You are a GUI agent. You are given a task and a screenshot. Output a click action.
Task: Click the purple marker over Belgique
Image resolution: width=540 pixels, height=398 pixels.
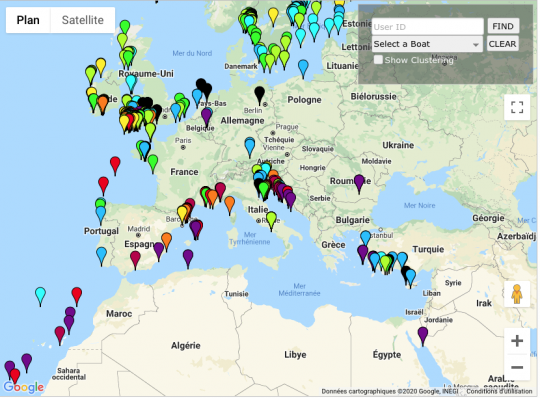click(x=206, y=116)
